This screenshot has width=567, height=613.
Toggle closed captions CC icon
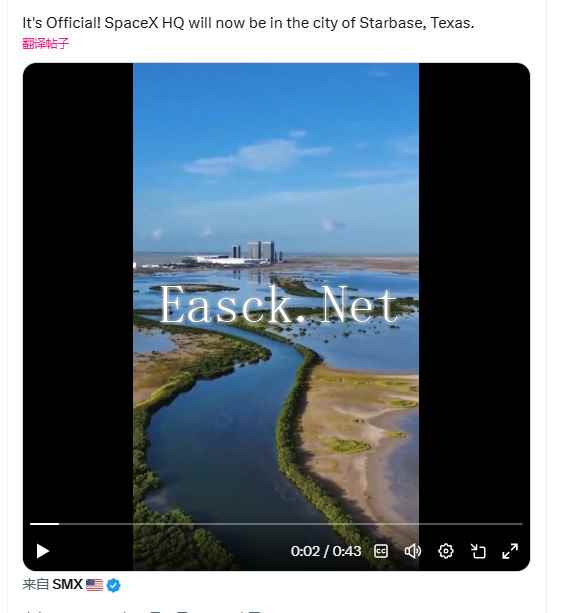pyautogui.click(x=381, y=551)
